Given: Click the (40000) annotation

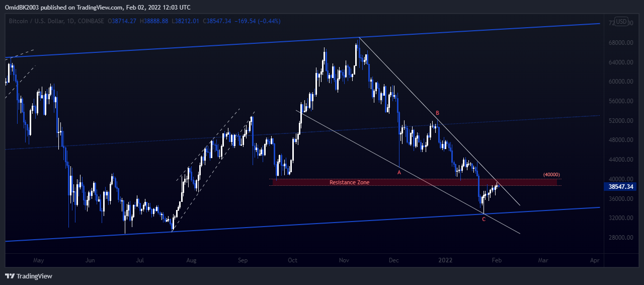Looking at the screenshot, I should click(x=551, y=175).
